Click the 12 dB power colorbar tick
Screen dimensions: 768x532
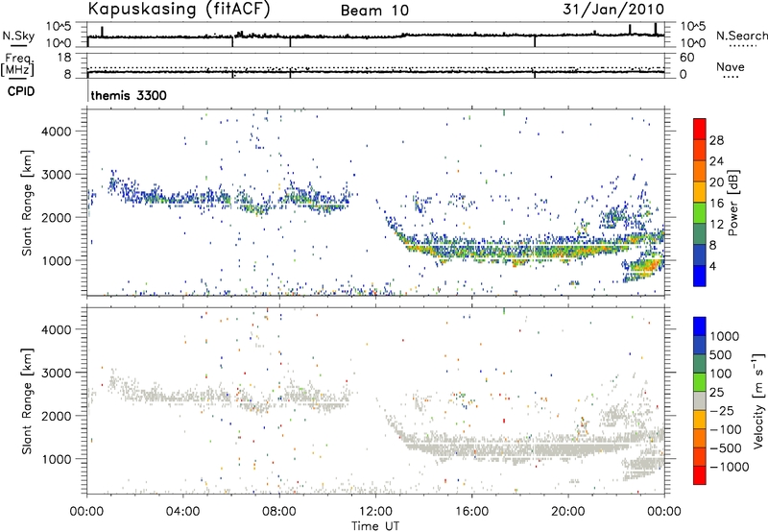716,225
